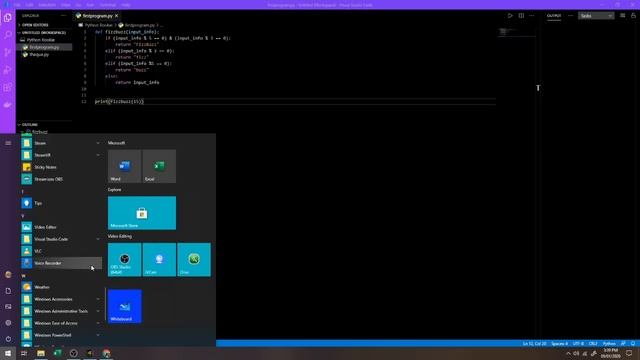Open the View menu
Image resolution: width=640 pixels, height=360 pixels.
65,5
